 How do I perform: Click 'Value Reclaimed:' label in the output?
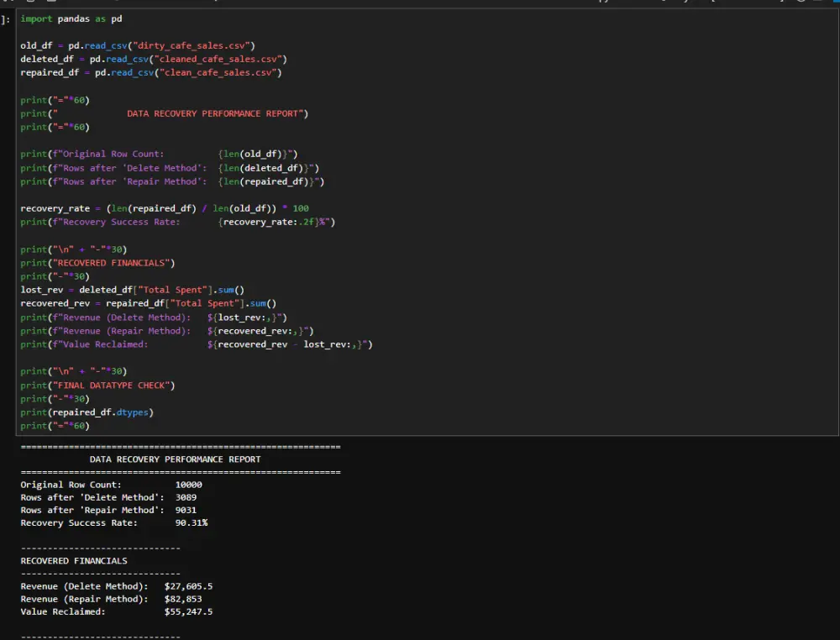click(63, 611)
